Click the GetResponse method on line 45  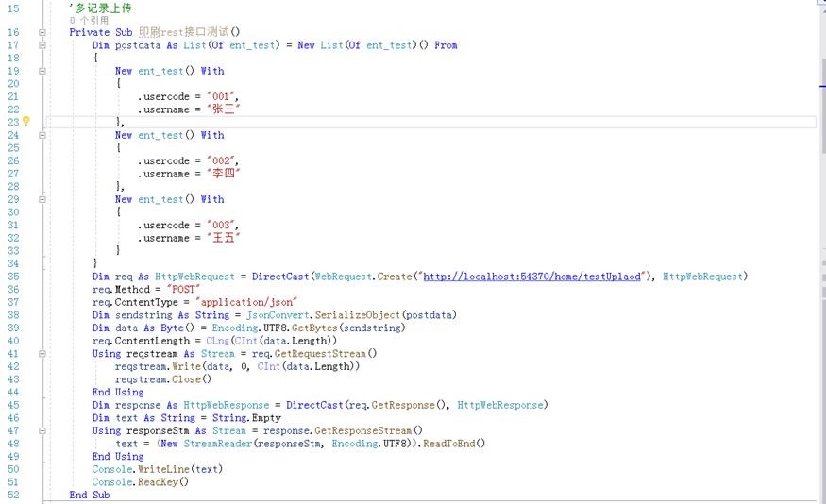point(403,405)
